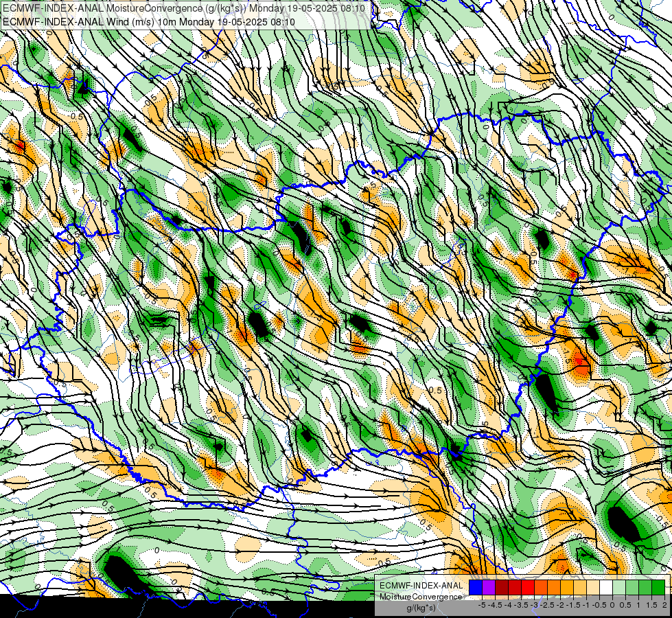
Task: Click the legend tick value -4
Action: tap(508, 605)
